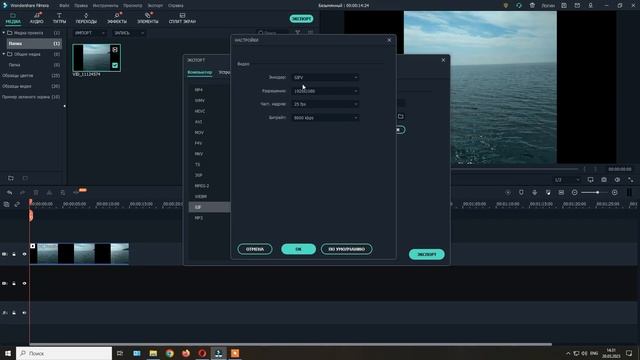Click the OK button in settings

[298, 249]
